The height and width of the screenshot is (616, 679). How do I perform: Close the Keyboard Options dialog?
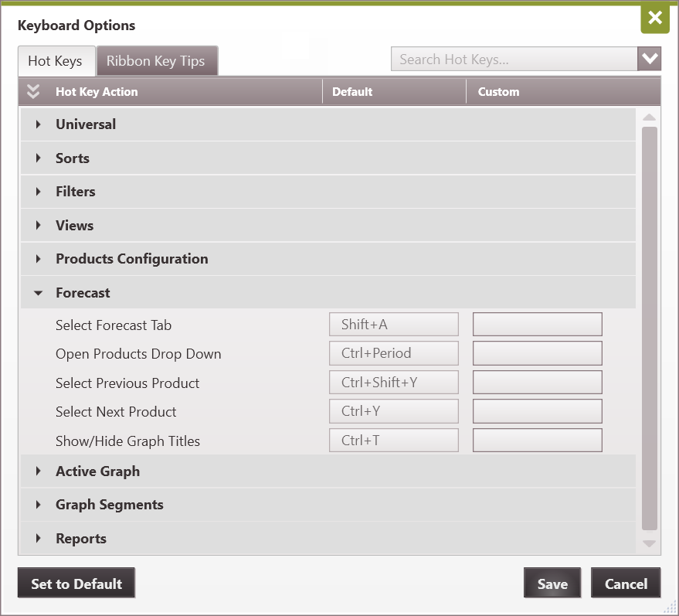click(x=654, y=19)
